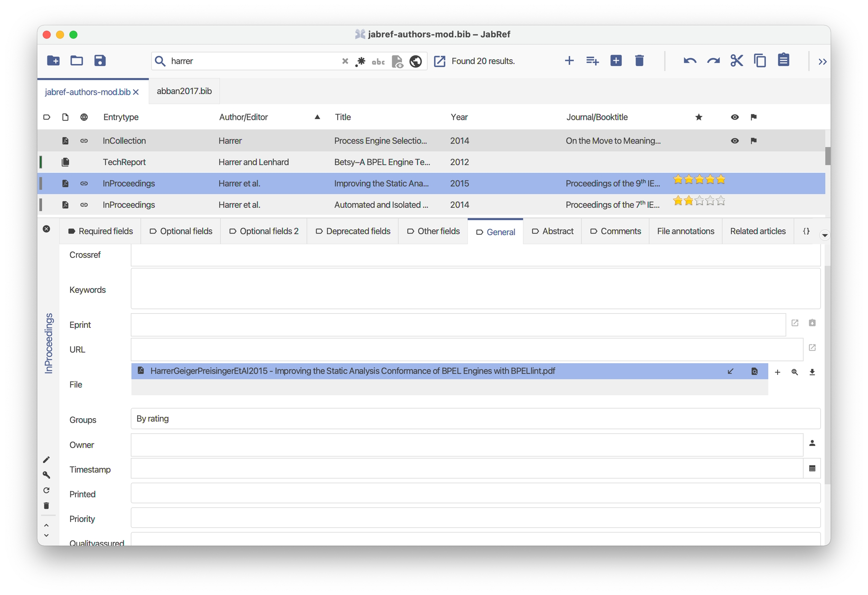Clear the search with the X icon
The height and width of the screenshot is (595, 868).
coord(345,61)
